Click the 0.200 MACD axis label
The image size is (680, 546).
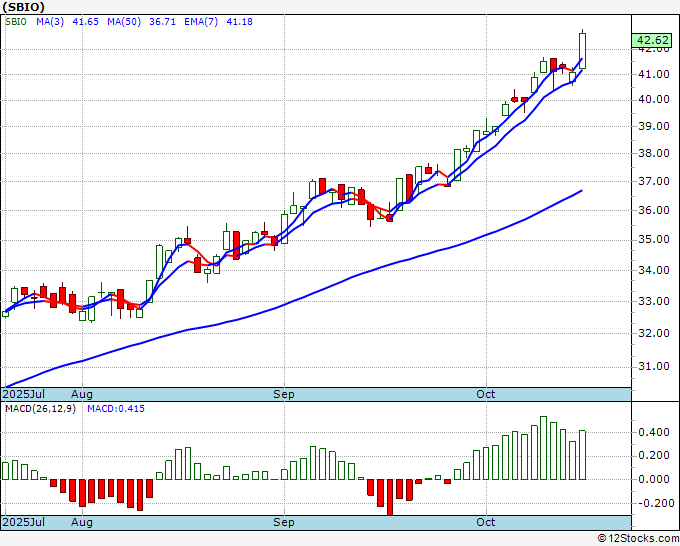(x=654, y=456)
